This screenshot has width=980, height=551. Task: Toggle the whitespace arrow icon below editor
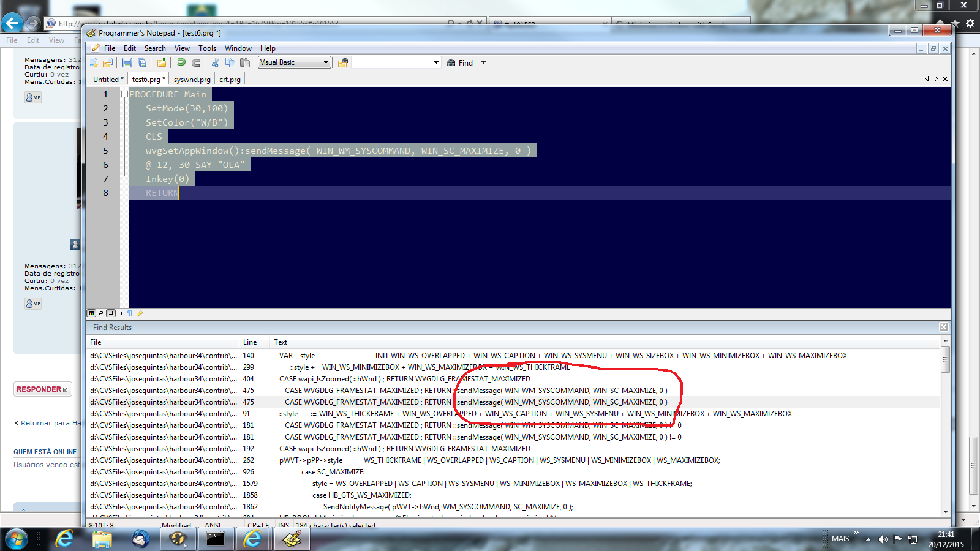pos(121,313)
